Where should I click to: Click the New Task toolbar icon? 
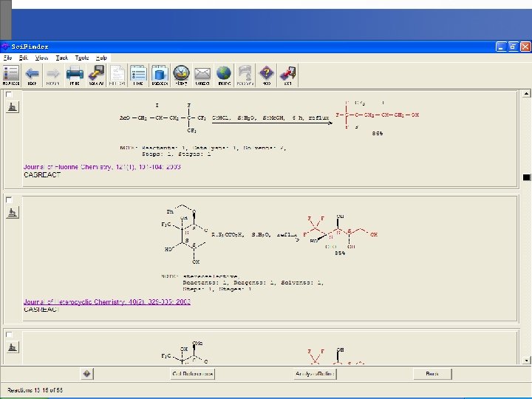pos(11,75)
